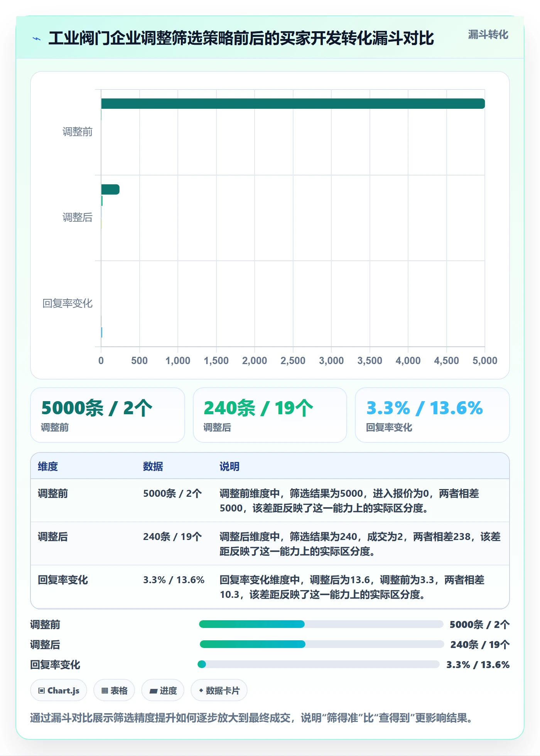Screen dimensions: 540x756
Task: Click the lightning icon beside the title
Action: [37, 39]
